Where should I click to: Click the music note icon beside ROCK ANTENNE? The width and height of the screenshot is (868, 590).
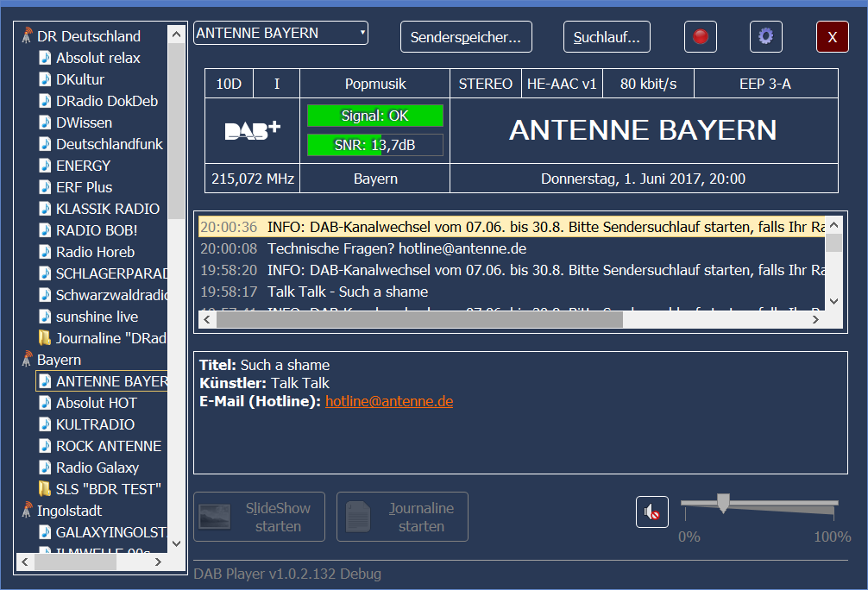tap(45, 446)
